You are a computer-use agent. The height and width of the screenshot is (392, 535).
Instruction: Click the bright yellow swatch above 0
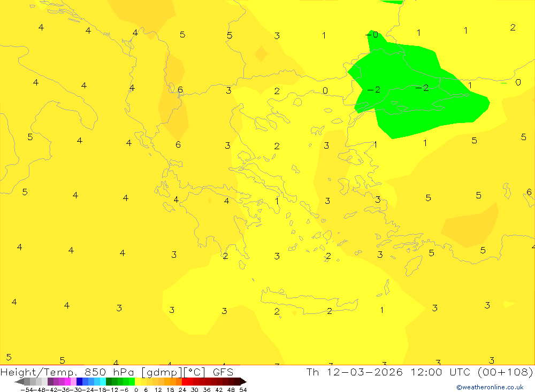click(138, 381)
